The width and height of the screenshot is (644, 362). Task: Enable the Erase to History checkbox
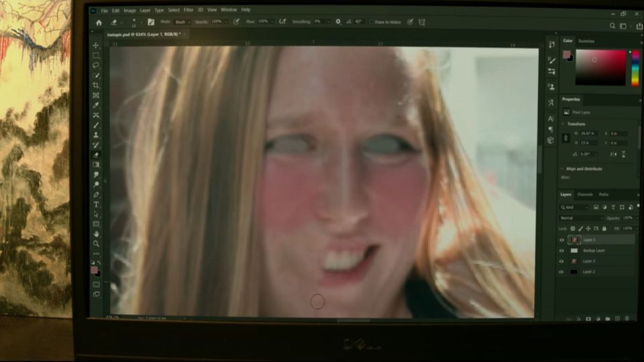tap(372, 22)
